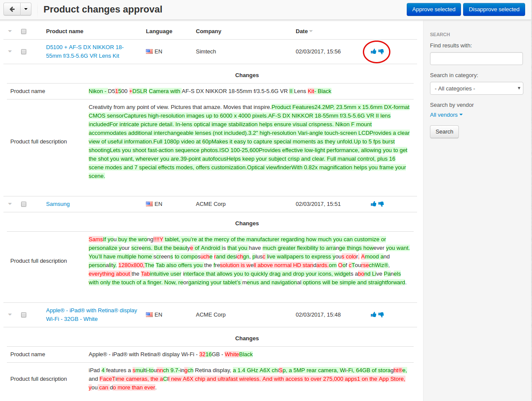Check the Apple iPad row checkbox
Viewport: 532px width, 401px height.
pos(24,315)
